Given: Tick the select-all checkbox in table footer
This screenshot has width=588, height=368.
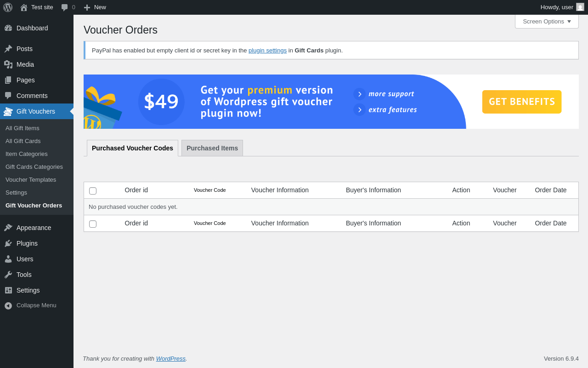Looking at the screenshot, I should click(x=93, y=224).
